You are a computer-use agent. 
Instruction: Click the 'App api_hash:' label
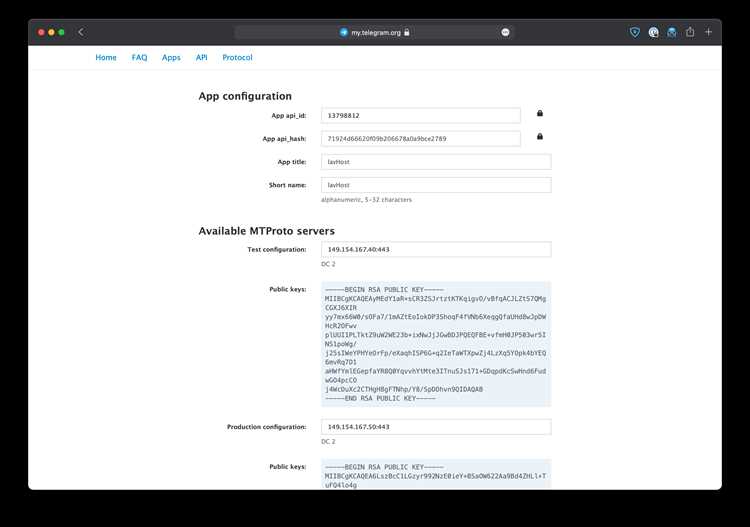click(x=284, y=139)
